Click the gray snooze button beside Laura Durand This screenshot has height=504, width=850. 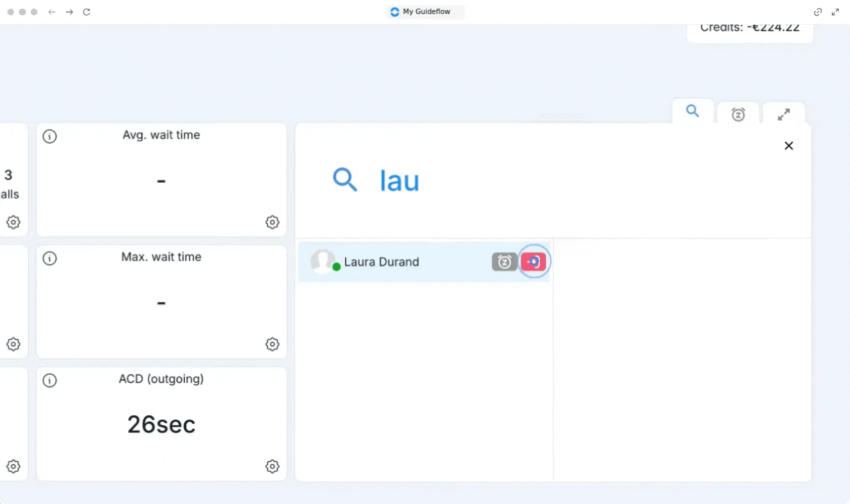(504, 262)
